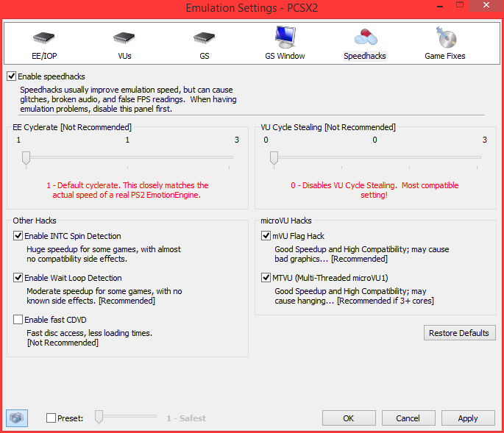Click the GS chip icon
The width and height of the screenshot is (504, 433).
click(x=204, y=40)
